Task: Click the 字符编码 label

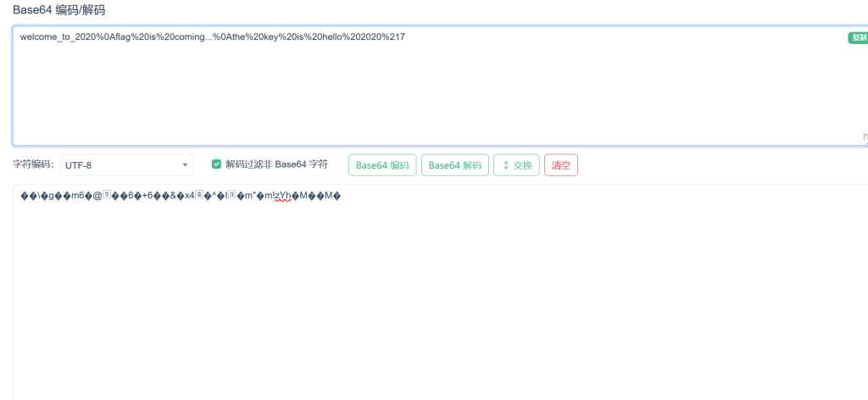Action: tap(33, 165)
